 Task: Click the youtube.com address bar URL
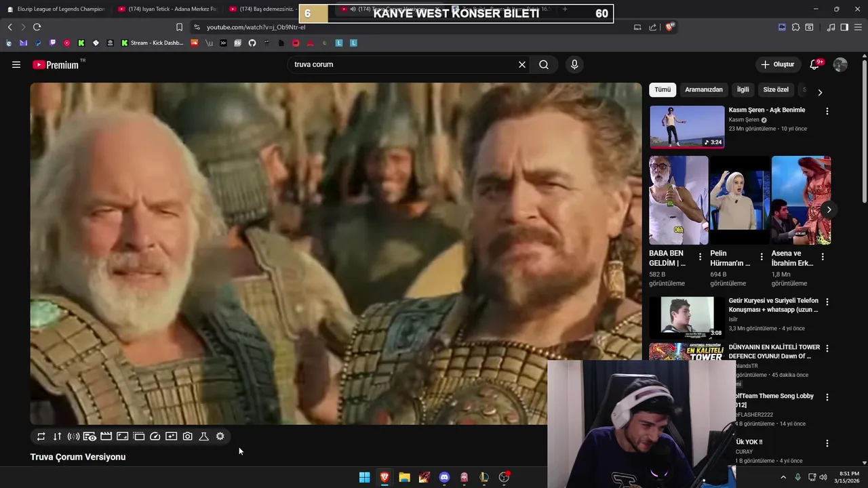[x=256, y=27]
